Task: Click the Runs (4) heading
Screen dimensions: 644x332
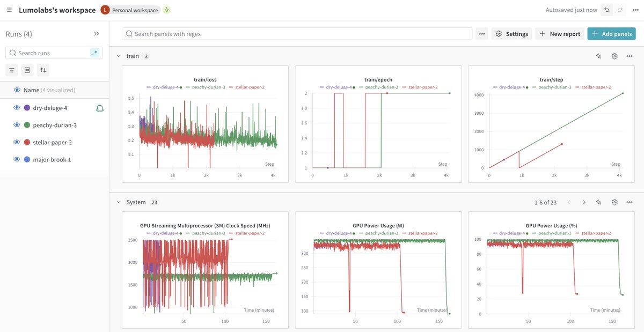Action: 19,34
